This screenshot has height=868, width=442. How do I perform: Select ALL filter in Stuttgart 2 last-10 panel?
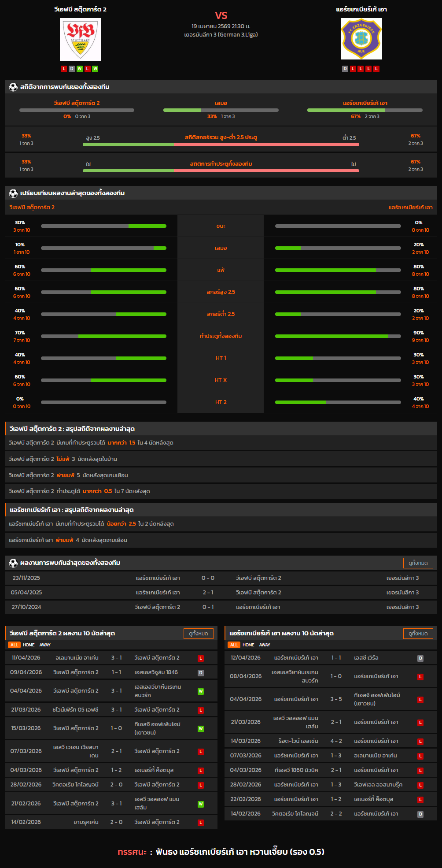(14, 645)
